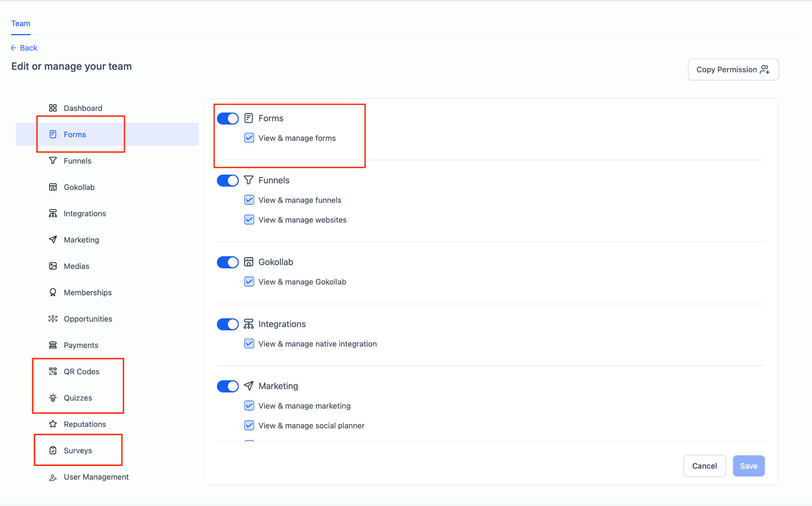Select the Medias image icon

click(53, 266)
